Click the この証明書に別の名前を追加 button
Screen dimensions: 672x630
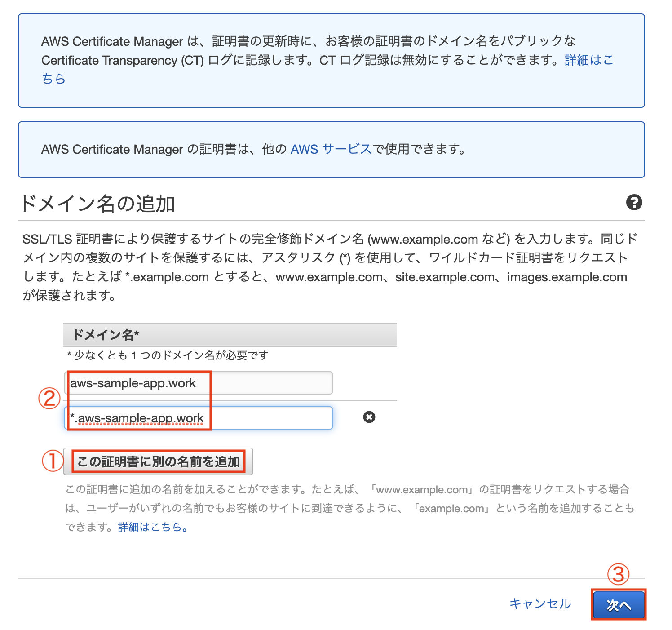158,461
